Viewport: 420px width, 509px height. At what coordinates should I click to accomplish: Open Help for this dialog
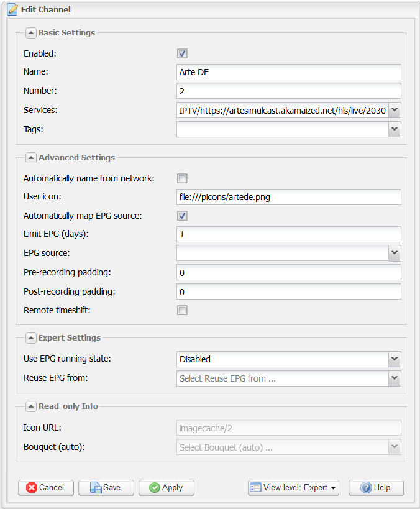pyautogui.click(x=376, y=488)
